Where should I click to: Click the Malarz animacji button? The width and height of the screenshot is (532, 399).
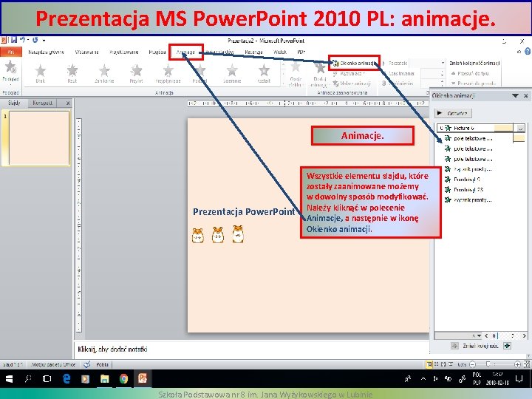(352, 83)
